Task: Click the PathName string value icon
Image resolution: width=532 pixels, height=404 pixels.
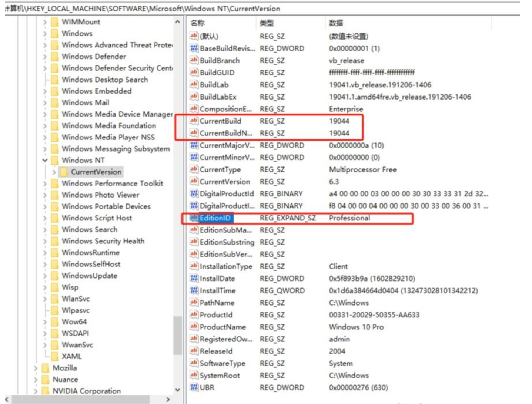Action: 194,302
